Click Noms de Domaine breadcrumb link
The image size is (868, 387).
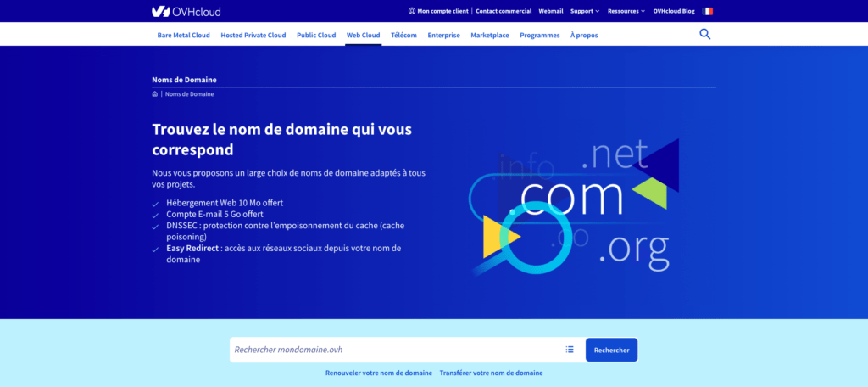point(189,94)
